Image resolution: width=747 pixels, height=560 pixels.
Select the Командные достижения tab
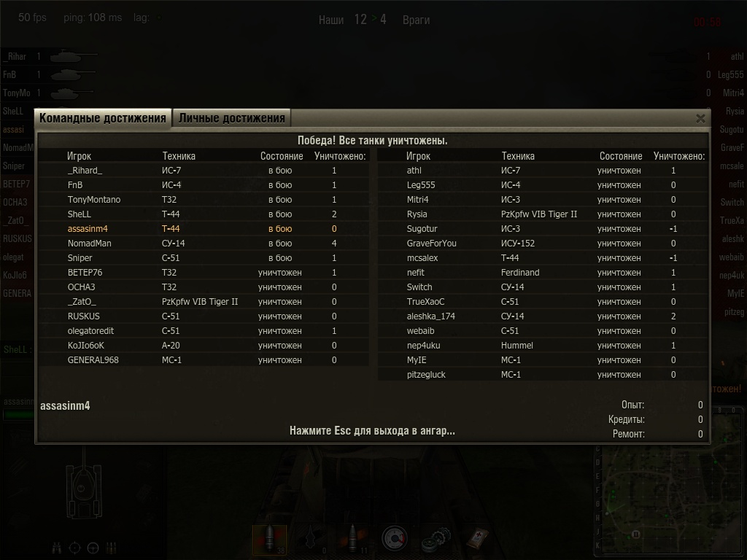[x=102, y=118]
